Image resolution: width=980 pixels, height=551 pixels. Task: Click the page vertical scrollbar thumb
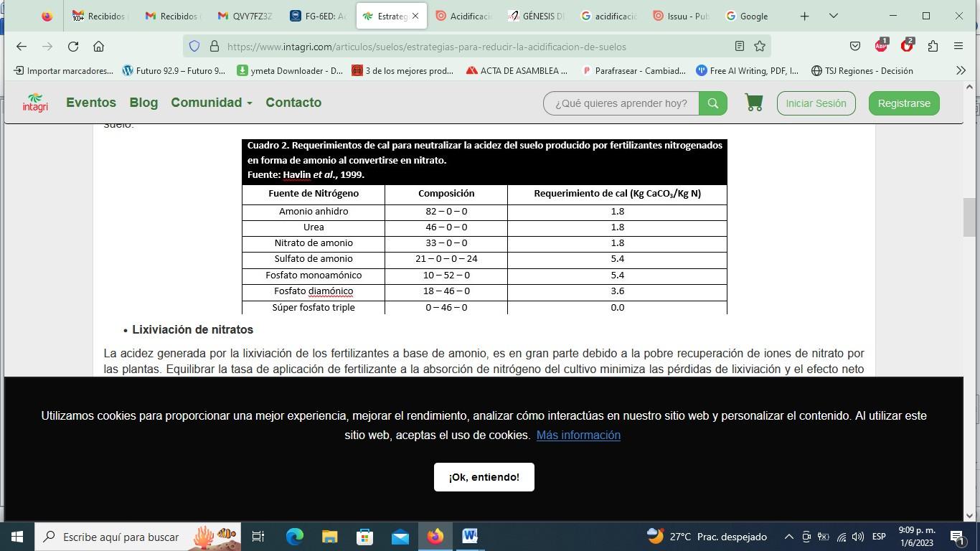(970, 217)
